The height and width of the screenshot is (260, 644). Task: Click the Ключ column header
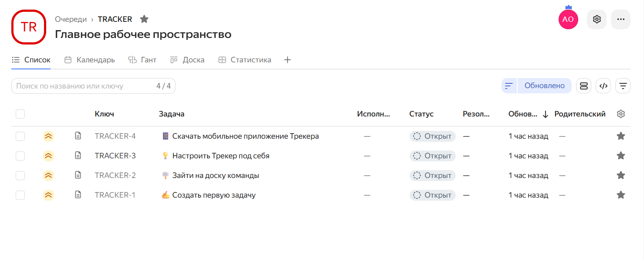(105, 114)
